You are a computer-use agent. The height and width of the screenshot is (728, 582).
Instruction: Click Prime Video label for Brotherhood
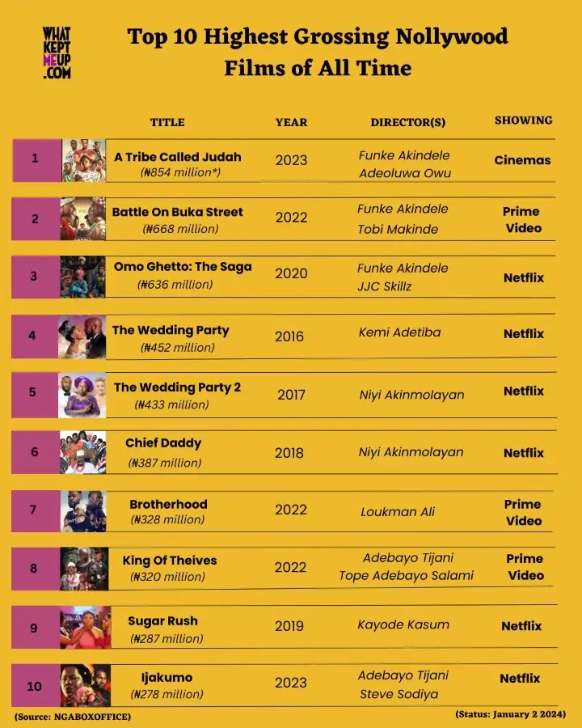(x=523, y=512)
